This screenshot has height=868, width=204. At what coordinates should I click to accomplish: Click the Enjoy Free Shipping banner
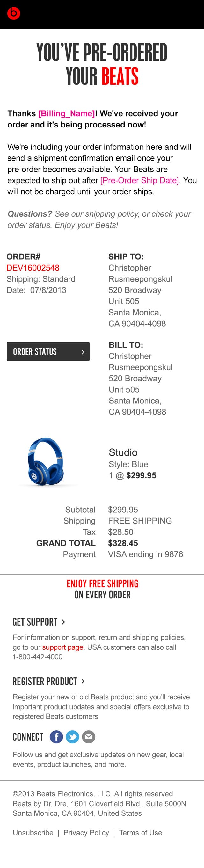[x=102, y=589]
